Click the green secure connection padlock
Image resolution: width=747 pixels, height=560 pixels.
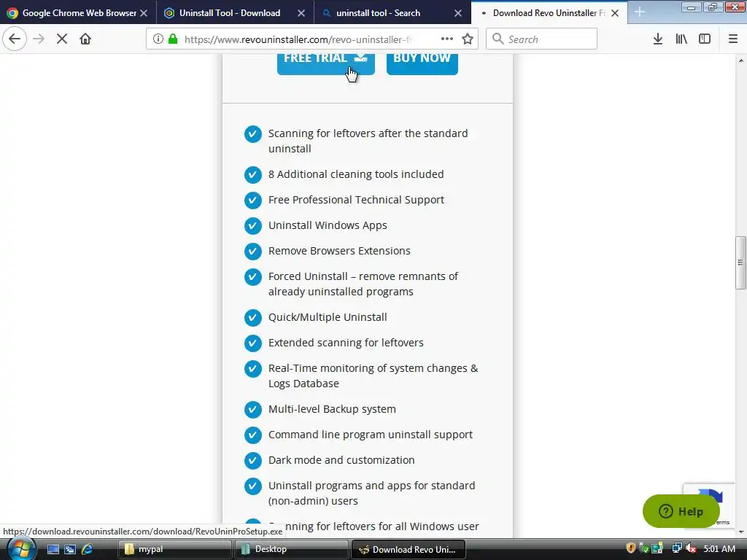click(173, 39)
